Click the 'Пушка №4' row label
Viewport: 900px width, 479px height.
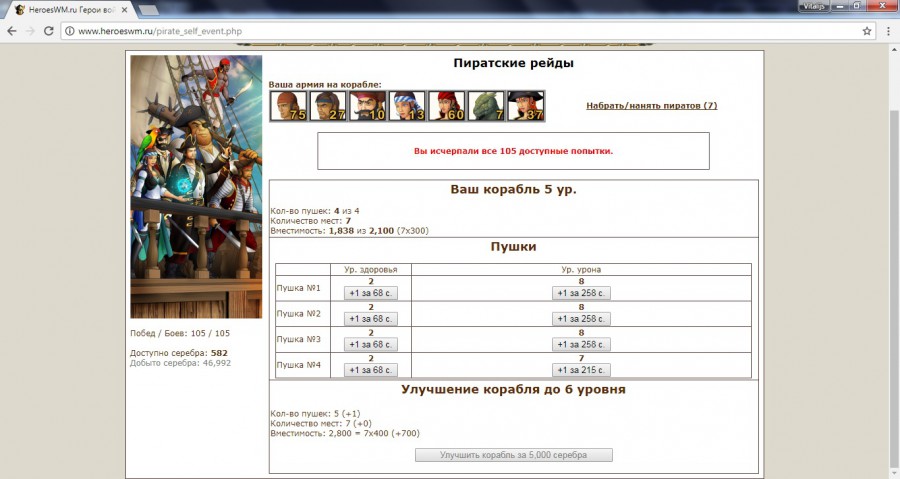point(298,365)
